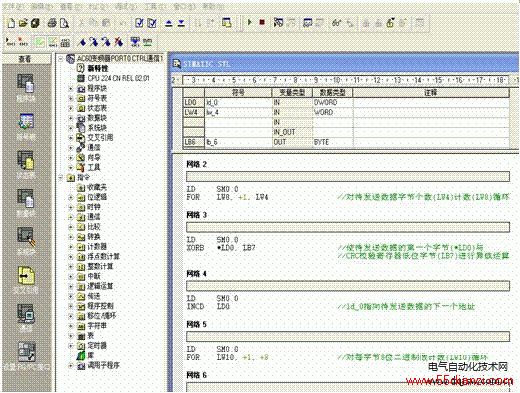This screenshot has width=520, height=393.
Task: Expand the 程序块 tree node
Action: pyautogui.click(x=71, y=89)
